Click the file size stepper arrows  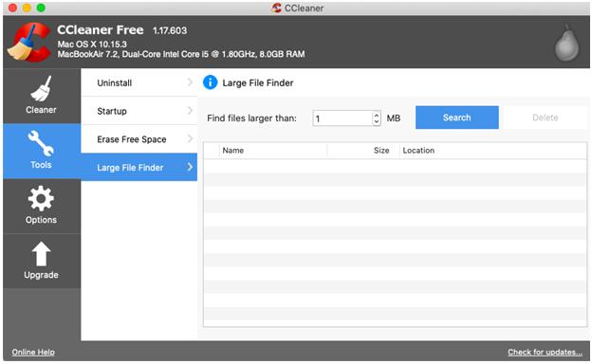[376, 118]
